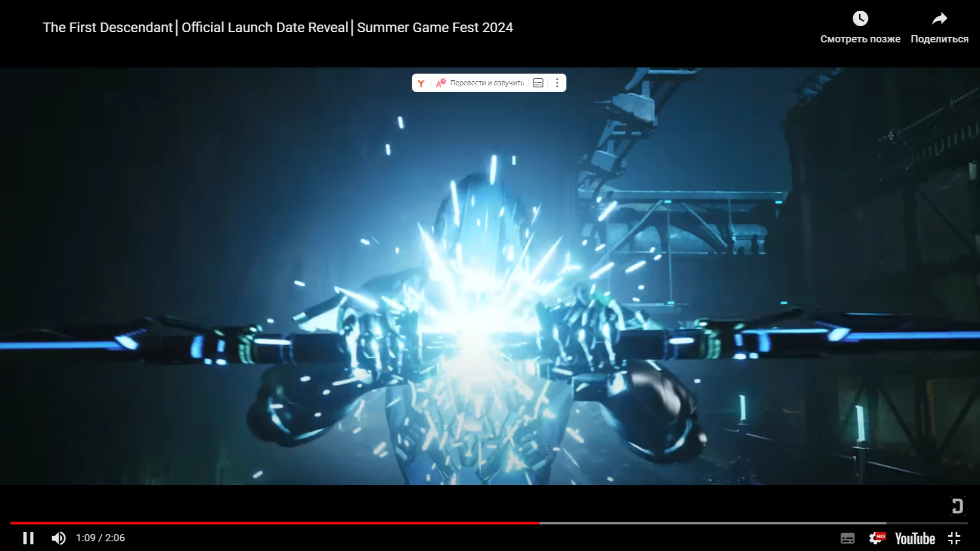Viewport: 980px width, 551px height.
Task: Click the picture-in-picture icon above the progress bar
Action: (x=957, y=506)
